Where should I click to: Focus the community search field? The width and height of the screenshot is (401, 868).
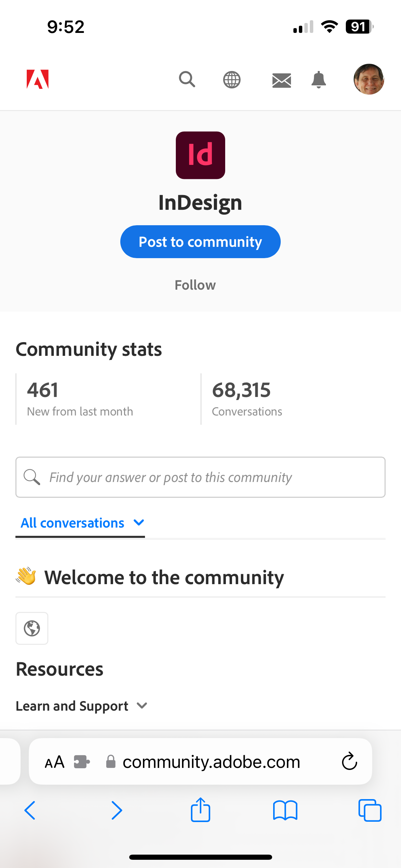point(200,477)
